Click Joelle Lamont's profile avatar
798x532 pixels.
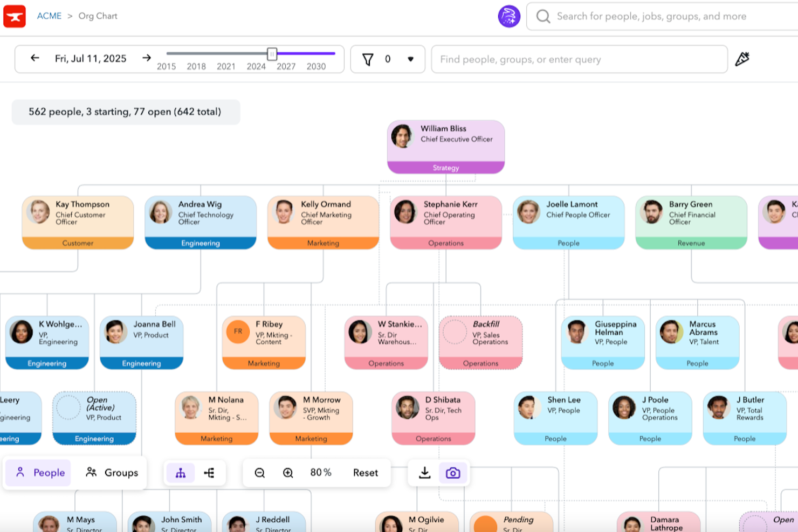pos(528,212)
